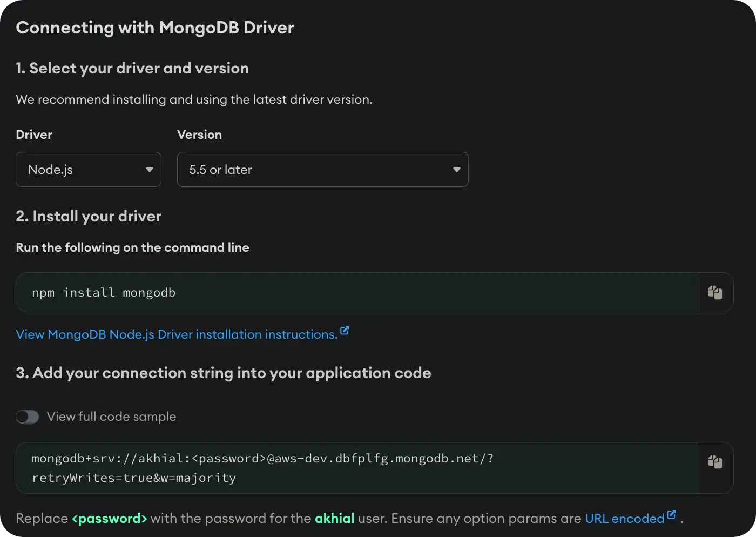Enable the View full code sample switch

(27, 417)
